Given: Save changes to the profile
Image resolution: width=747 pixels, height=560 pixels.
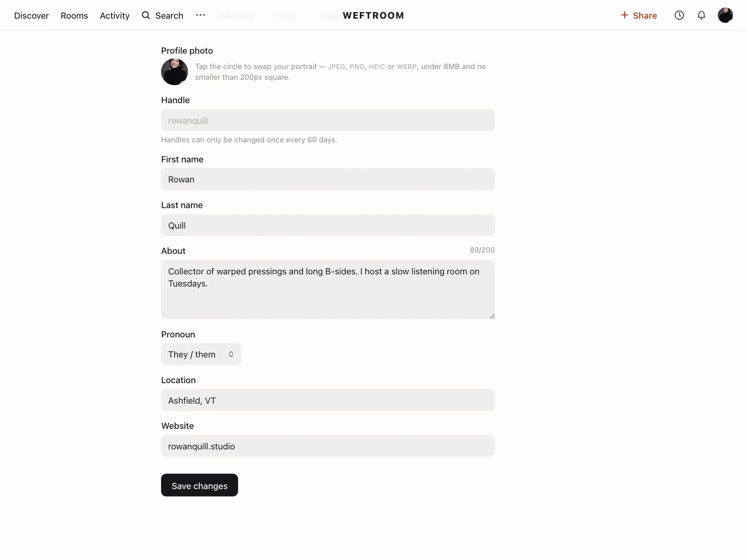Looking at the screenshot, I should coord(199,485).
